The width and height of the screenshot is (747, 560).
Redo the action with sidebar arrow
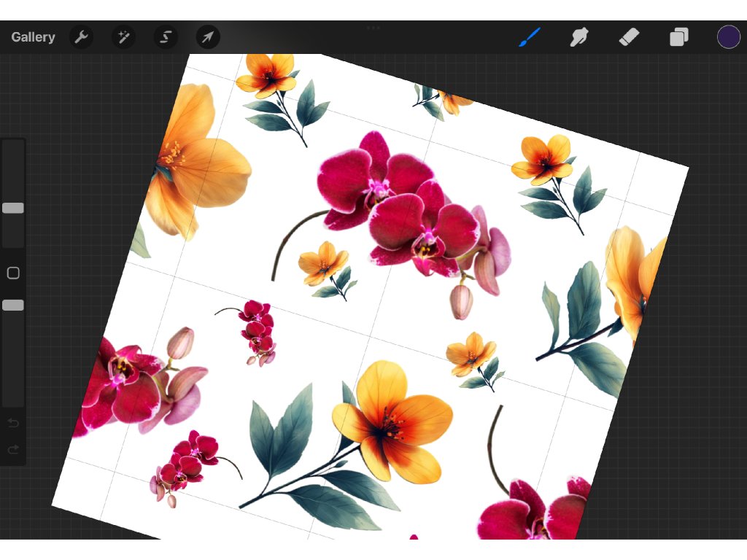click(x=13, y=450)
